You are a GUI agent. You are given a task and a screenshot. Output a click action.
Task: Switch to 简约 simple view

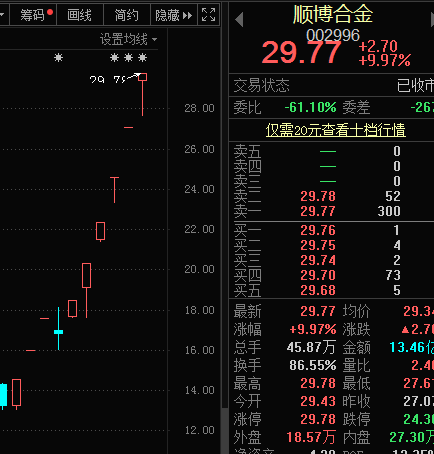(127, 15)
